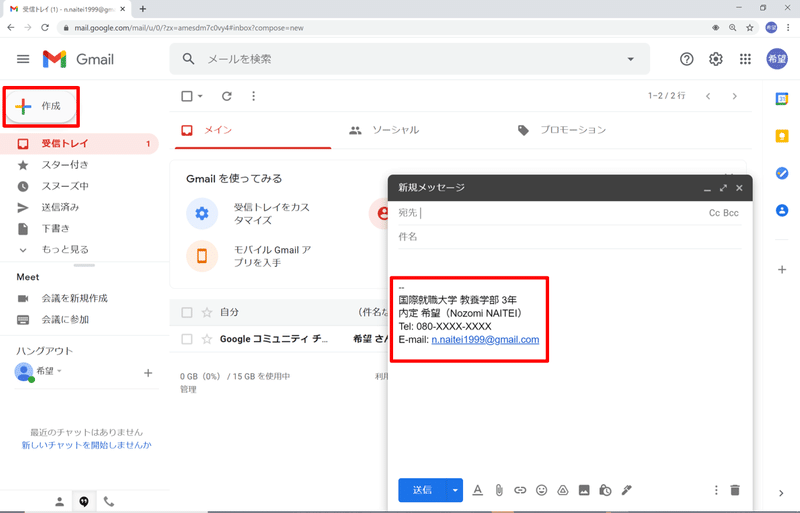Insert a link in the message
Screen dimensions: 800x513
(520, 490)
